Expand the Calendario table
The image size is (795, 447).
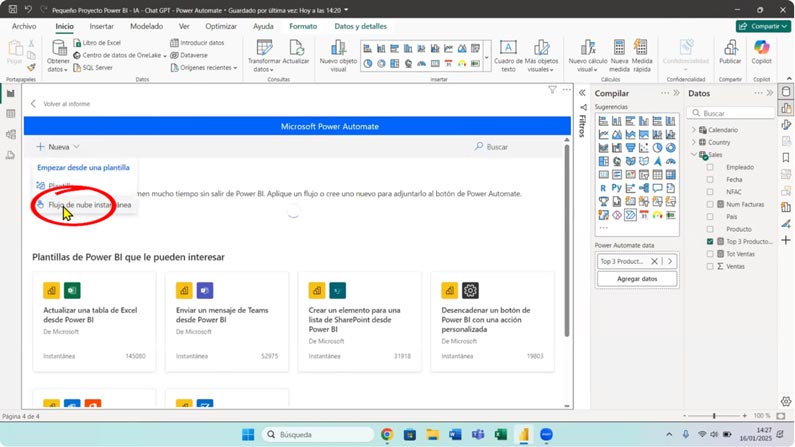(694, 130)
